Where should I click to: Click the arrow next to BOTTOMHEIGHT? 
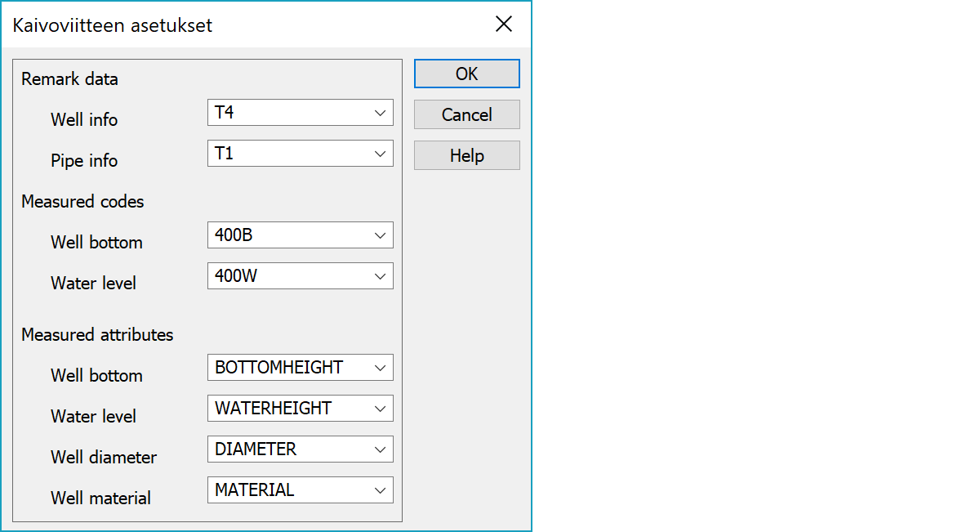pos(380,368)
